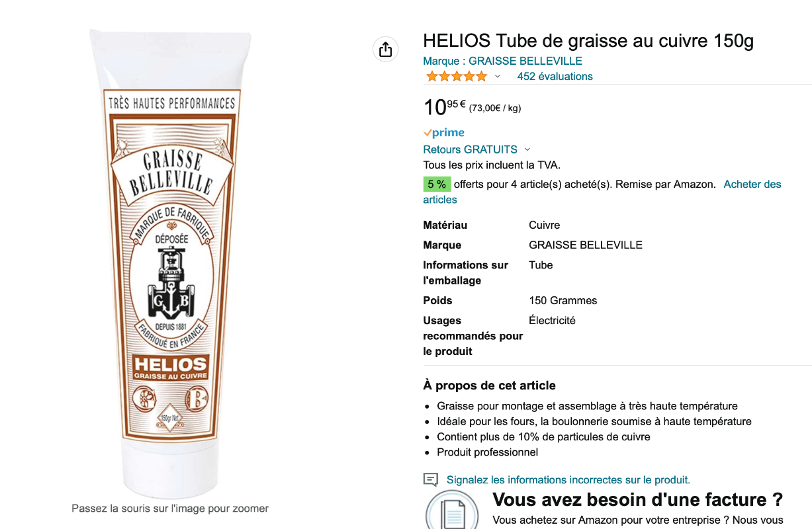This screenshot has height=529, width=812.
Task: Expand the star rating dropdown chevron
Action: [498, 77]
